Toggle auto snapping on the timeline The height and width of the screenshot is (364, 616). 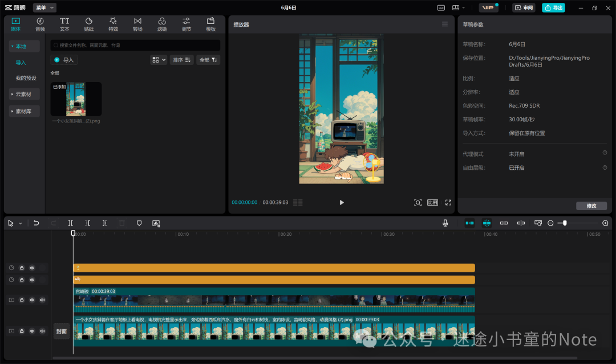[x=487, y=223]
